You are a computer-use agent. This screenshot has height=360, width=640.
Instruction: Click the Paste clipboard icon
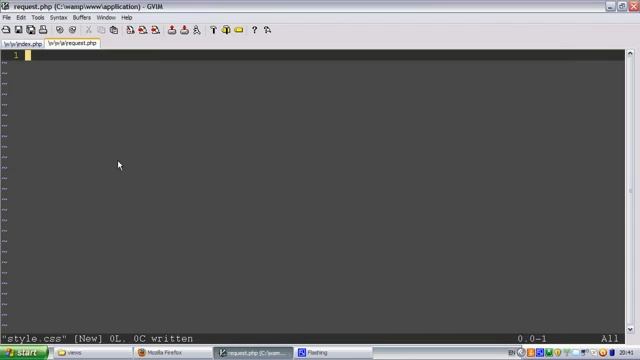point(114,30)
